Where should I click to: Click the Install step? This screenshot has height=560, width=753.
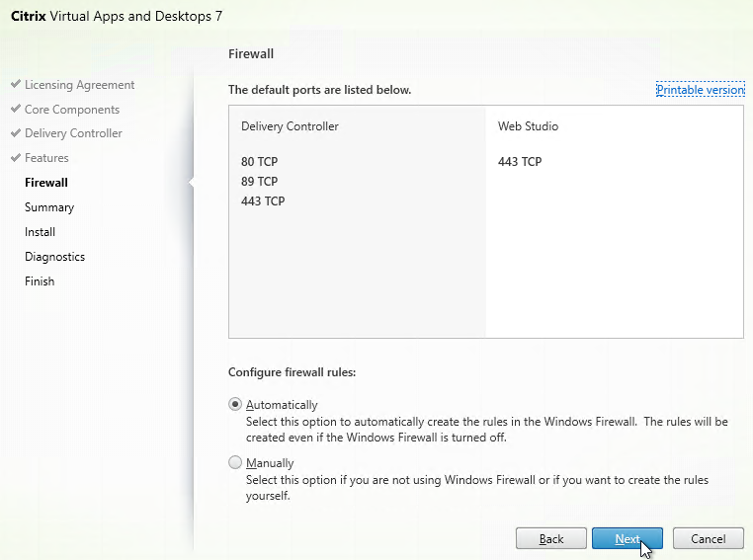[40, 232]
